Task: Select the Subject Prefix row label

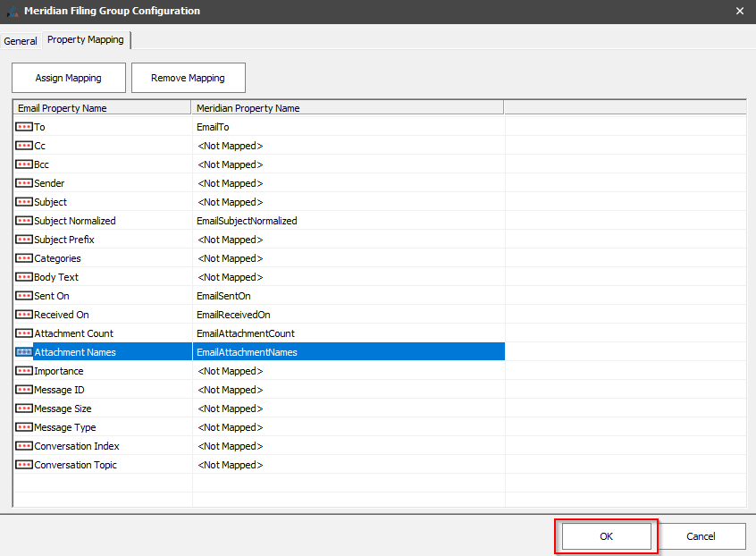Action: coord(64,240)
